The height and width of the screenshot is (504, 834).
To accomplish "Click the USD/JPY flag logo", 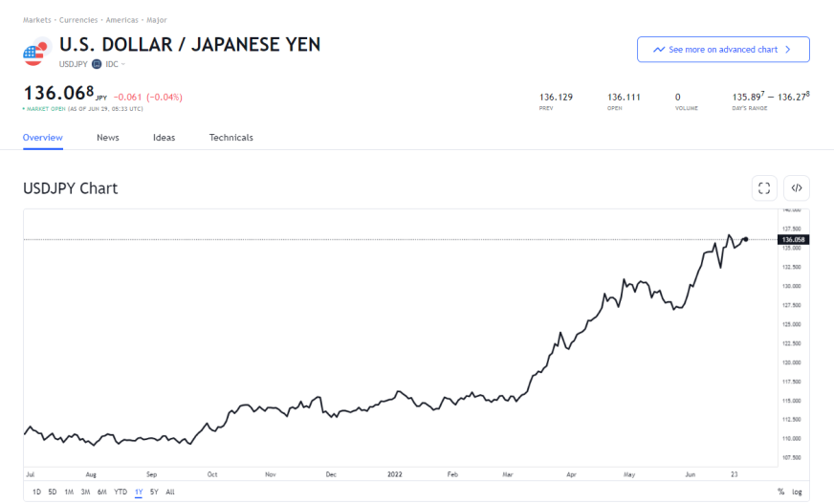I will pyautogui.click(x=36, y=52).
